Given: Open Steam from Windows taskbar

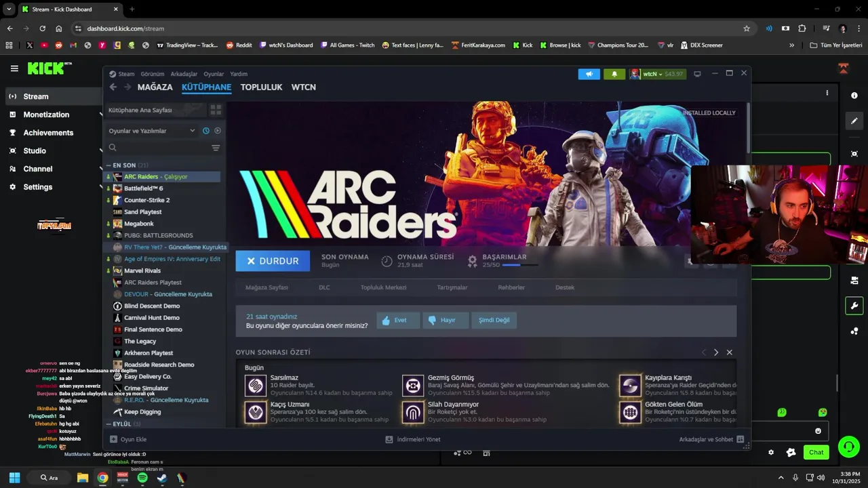Looking at the screenshot, I should [x=162, y=478].
